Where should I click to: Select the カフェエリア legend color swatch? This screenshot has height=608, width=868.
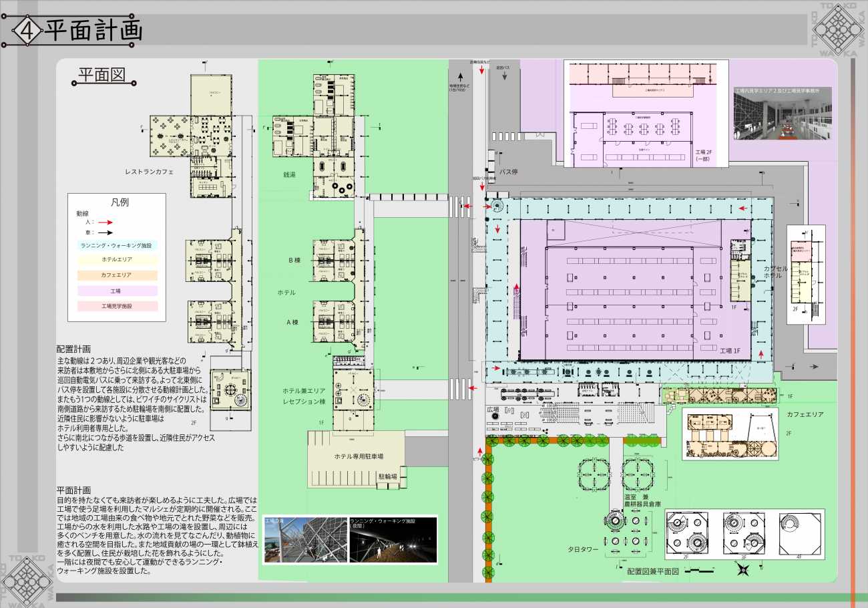117,275
